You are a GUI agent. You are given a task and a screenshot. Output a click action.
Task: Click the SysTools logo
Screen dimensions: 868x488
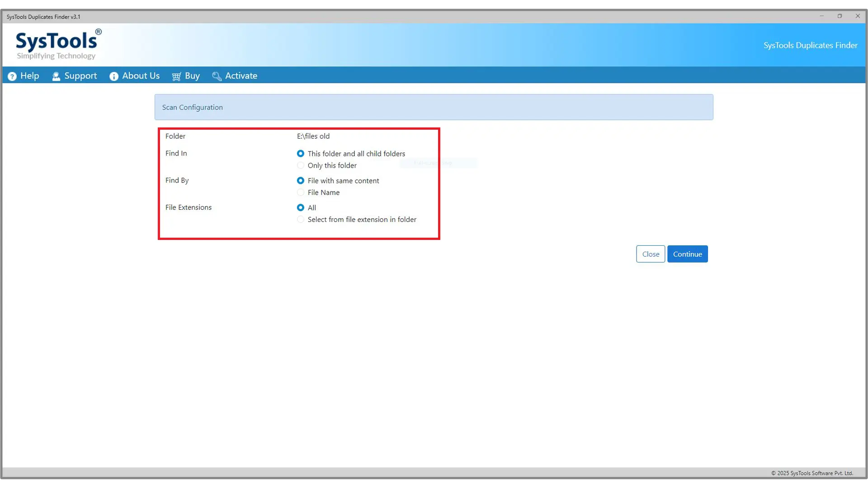(58, 44)
